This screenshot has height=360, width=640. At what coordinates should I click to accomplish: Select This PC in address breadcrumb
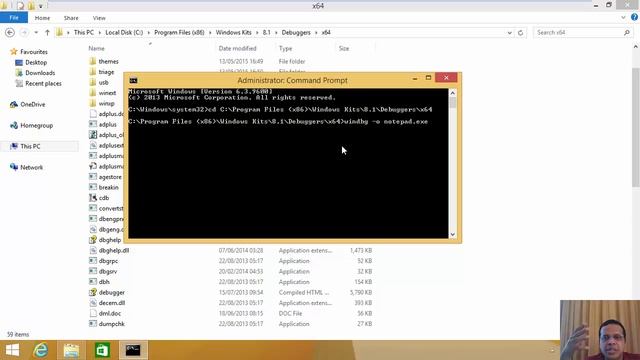tap(84, 32)
